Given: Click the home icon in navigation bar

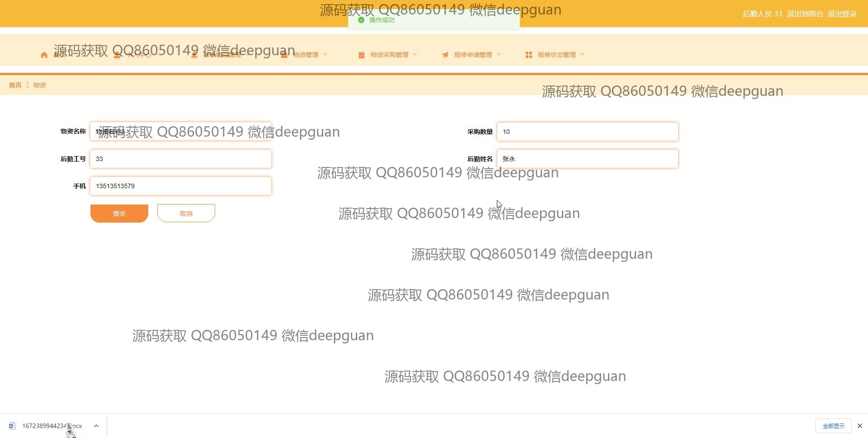Looking at the screenshot, I should pyautogui.click(x=44, y=55).
